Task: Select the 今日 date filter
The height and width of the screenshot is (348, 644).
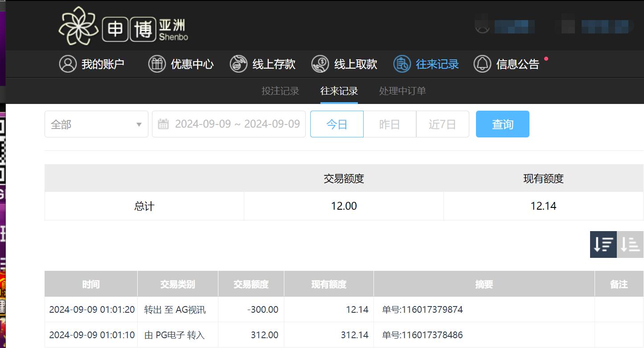Action: [x=336, y=124]
